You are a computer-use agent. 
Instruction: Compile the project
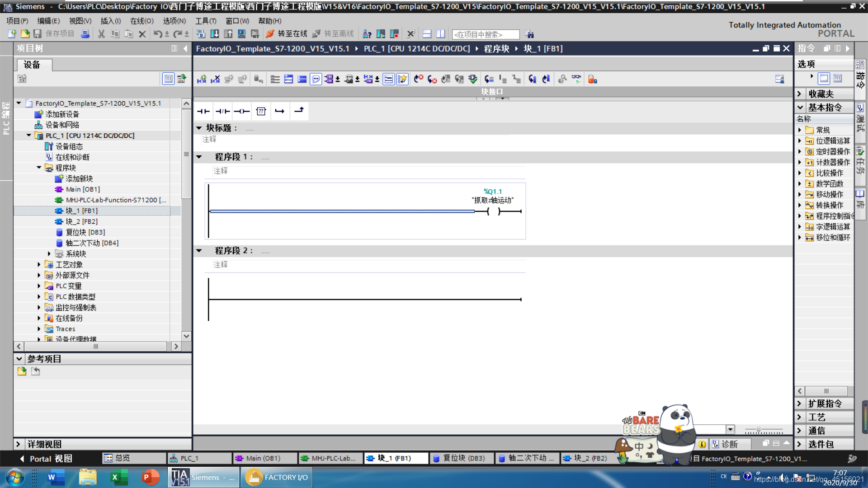[201, 34]
